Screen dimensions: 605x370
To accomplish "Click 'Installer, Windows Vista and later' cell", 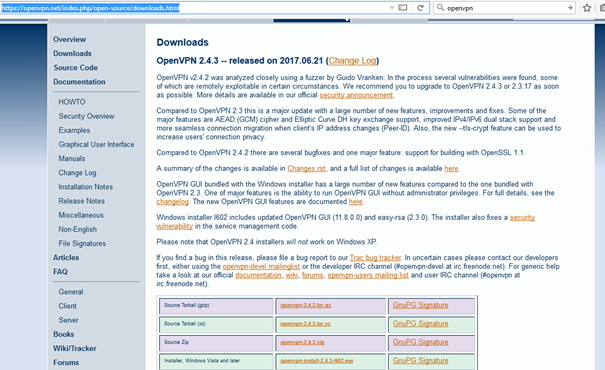I will [216, 362].
